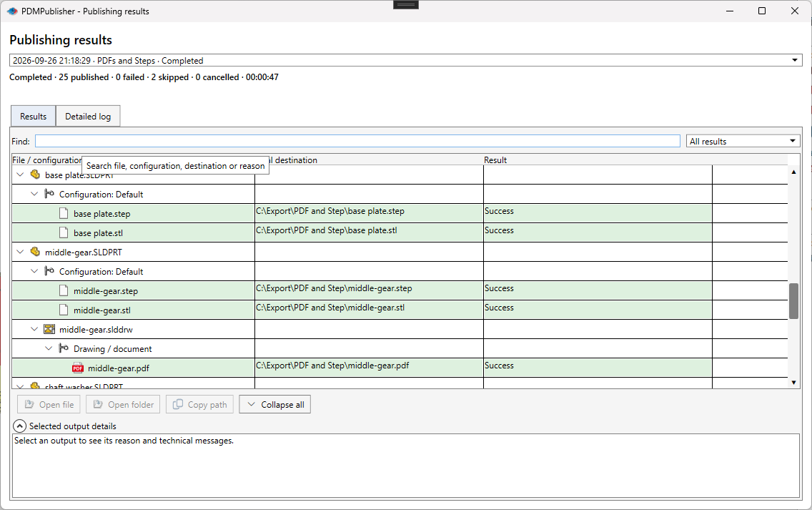Click the middle-gear.stl file icon
The width and height of the screenshot is (812, 510).
[x=64, y=310]
